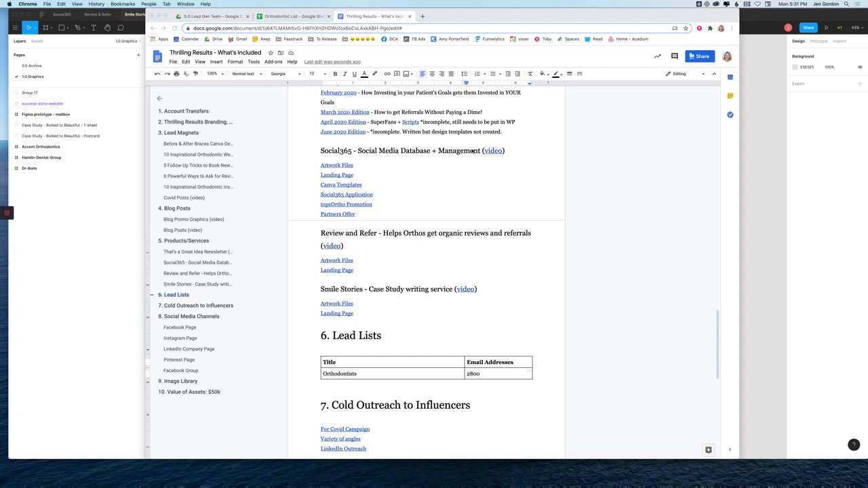This screenshot has width=868, height=488.
Task: Select the Text tool in Figma
Action: point(94,28)
